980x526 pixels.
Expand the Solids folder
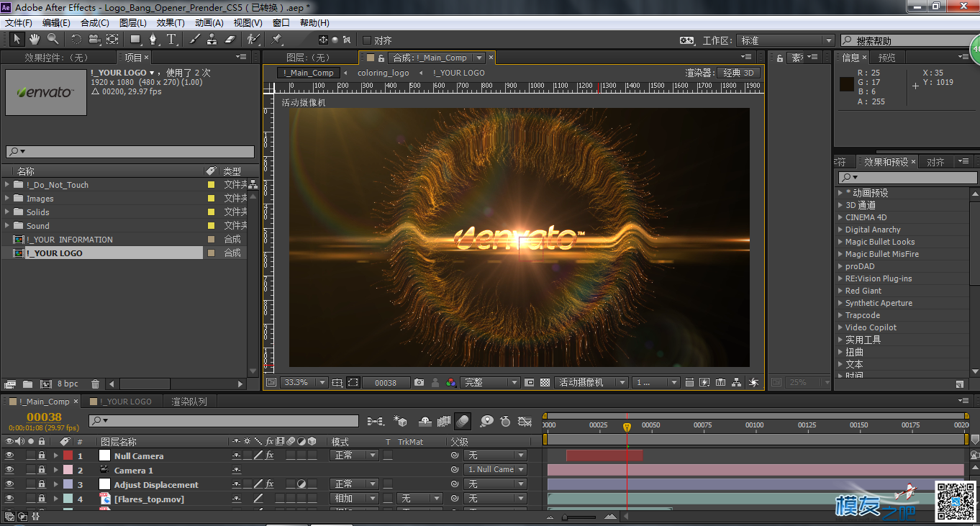(x=7, y=212)
